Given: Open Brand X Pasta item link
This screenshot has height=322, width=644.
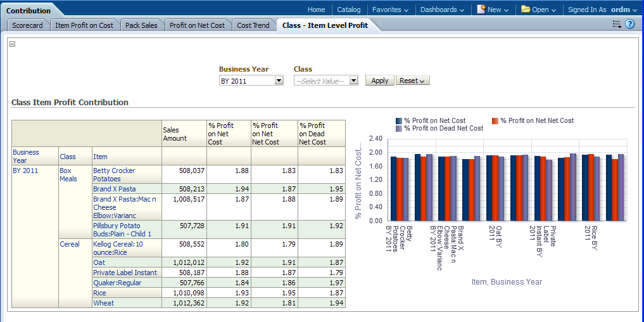Looking at the screenshot, I should [x=114, y=189].
